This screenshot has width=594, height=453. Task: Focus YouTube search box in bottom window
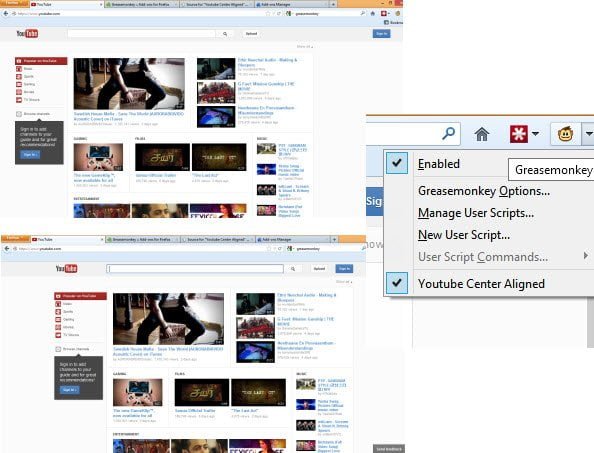[195, 269]
